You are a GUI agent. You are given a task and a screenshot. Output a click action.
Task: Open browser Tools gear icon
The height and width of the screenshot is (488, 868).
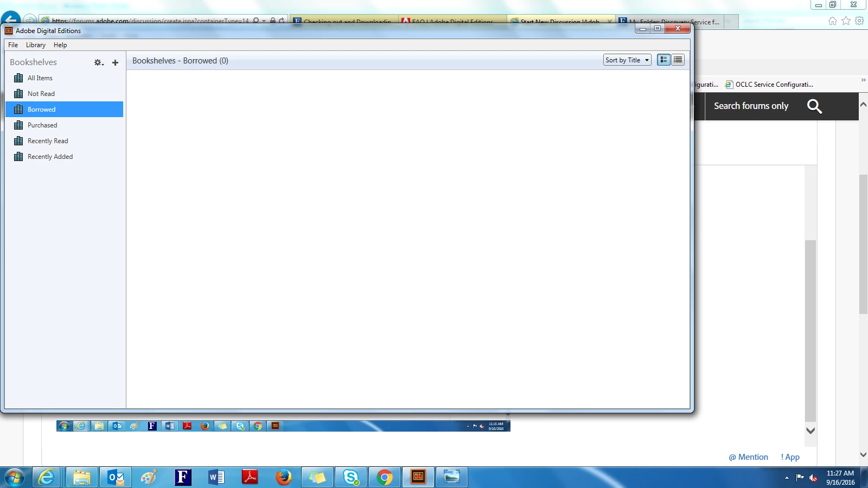point(859,21)
